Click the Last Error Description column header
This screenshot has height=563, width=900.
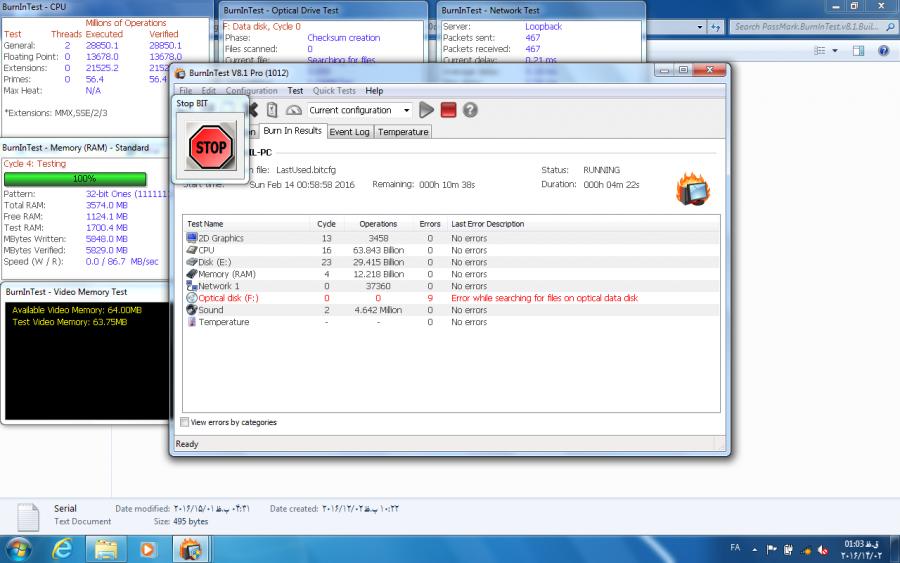[488, 224]
